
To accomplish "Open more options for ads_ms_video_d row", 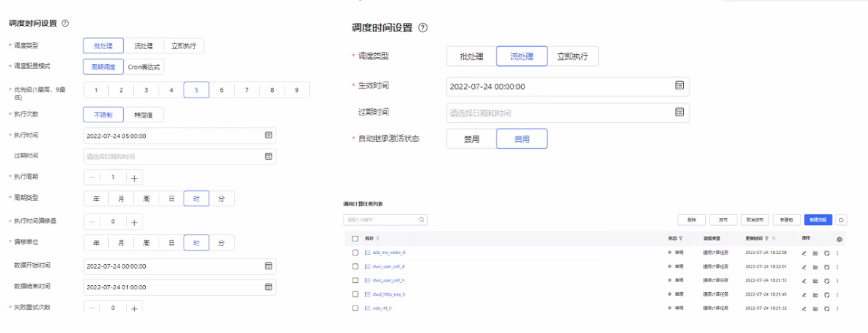I will pyautogui.click(x=837, y=253).
